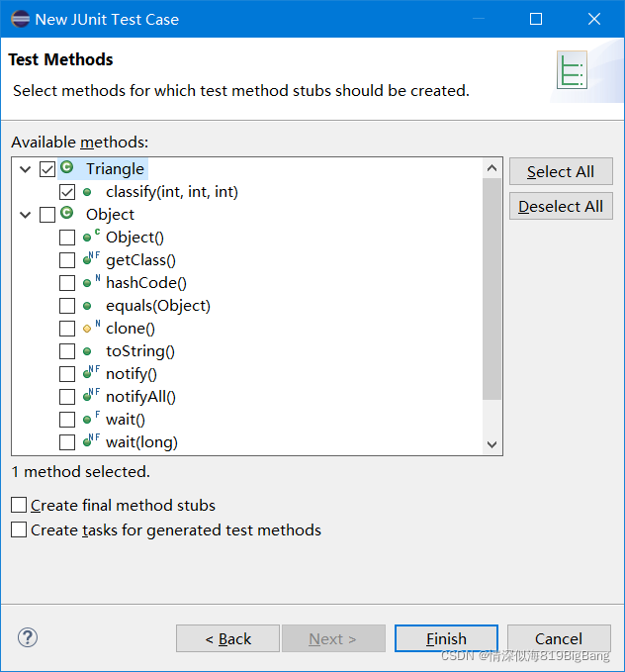The height and width of the screenshot is (672, 625).
Task: Collapse the Object tree node
Action: pos(26,215)
